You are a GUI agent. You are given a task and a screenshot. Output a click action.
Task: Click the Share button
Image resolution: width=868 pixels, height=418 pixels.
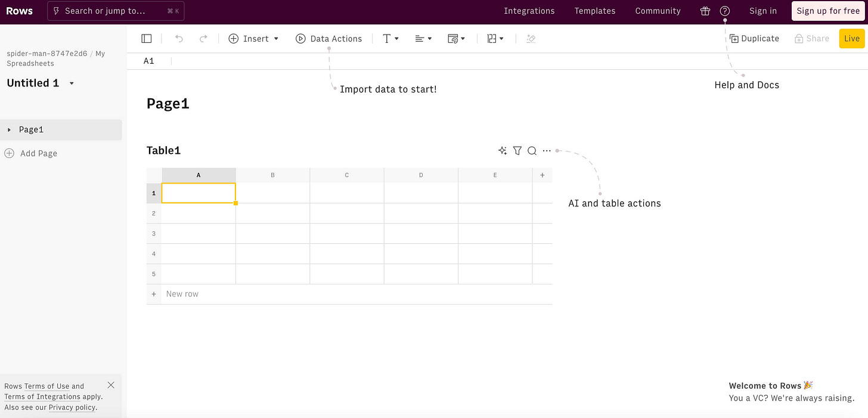[x=812, y=39]
